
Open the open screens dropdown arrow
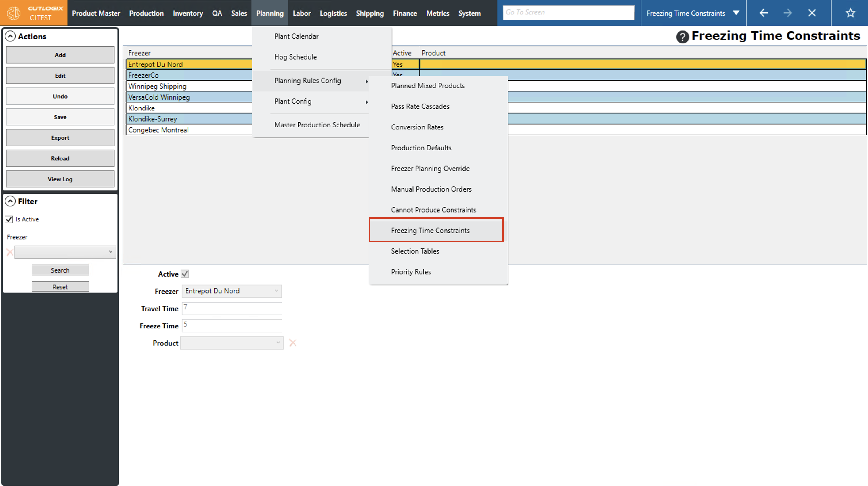coord(736,13)
